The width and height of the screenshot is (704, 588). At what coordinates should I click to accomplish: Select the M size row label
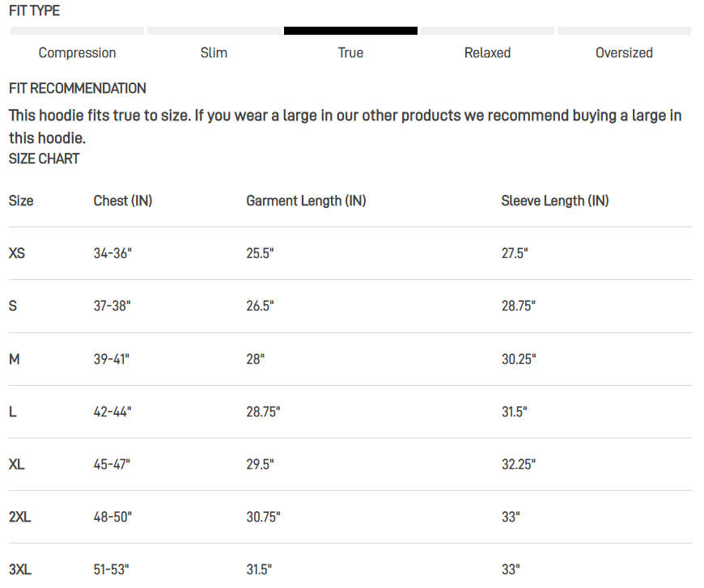pos(15,359)
